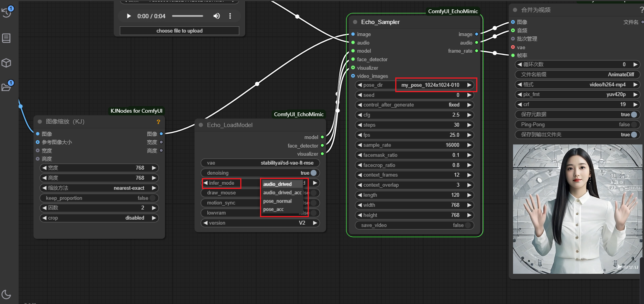Open the model library cube icon
Screen dimensions: 644x304
pyautogui.click(x=6, y=63)
